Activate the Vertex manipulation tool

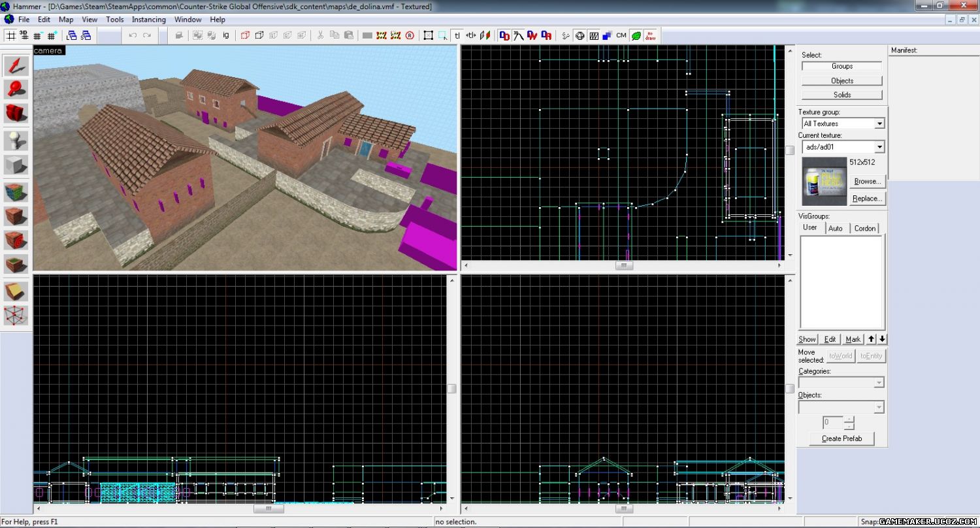tap(16, 315)
